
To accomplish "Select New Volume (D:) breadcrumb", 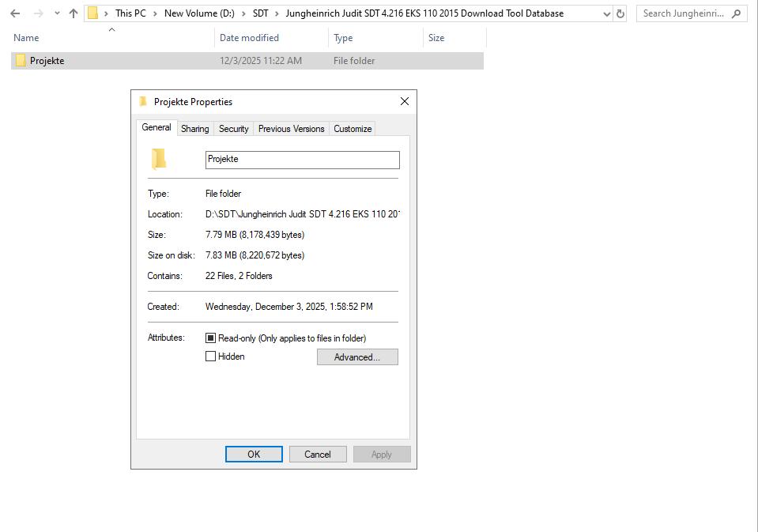I will [x=199, y=13].
